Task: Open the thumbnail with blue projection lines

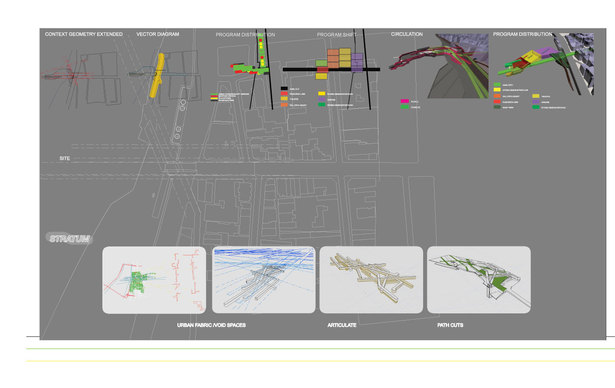Action: point(264,280)
